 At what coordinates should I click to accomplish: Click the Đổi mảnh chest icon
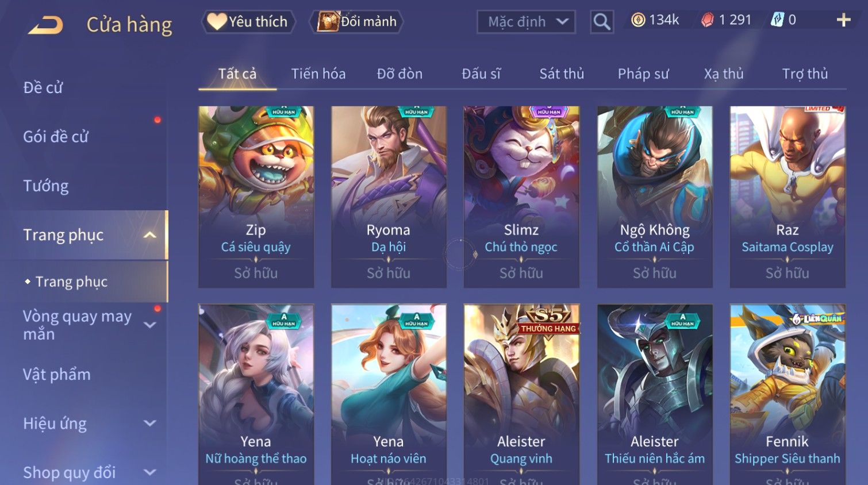pyautogui.click(x=328, y=22)
